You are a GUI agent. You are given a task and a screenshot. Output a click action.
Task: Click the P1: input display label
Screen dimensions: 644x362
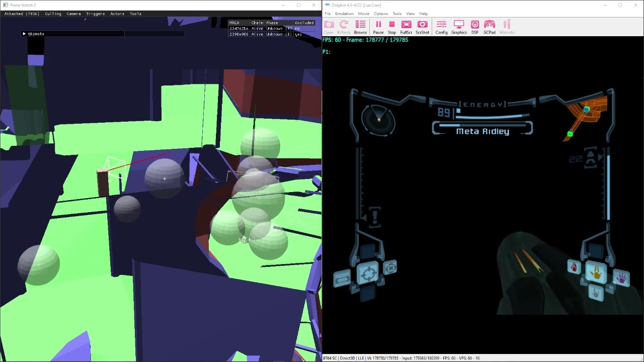point(326,52)
